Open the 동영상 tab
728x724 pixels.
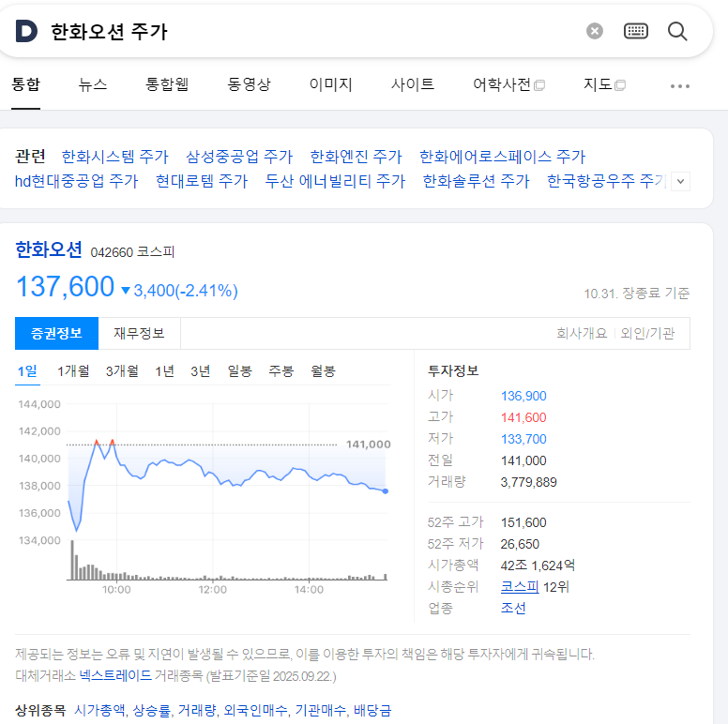[249, 84]
